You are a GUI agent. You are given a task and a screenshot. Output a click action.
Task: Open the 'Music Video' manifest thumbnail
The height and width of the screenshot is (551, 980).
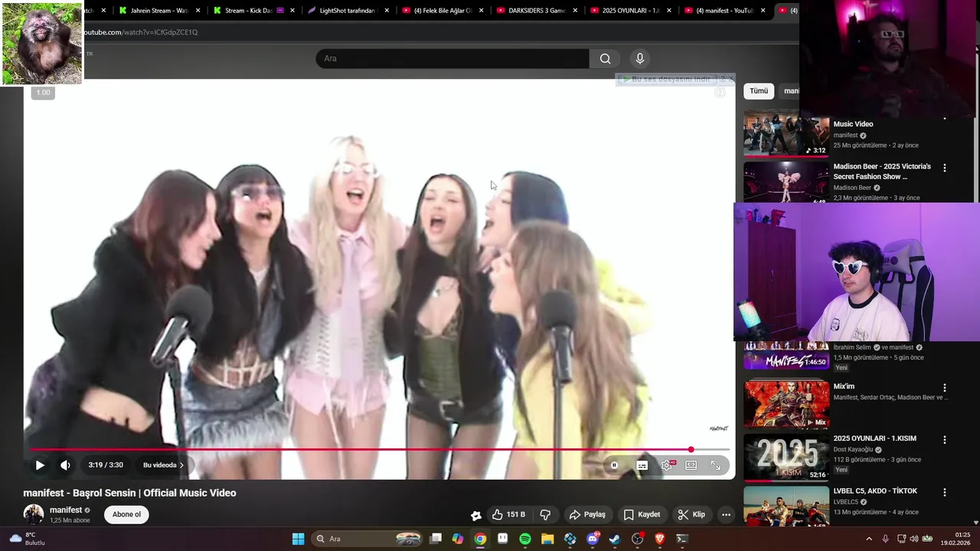point(786,134)
